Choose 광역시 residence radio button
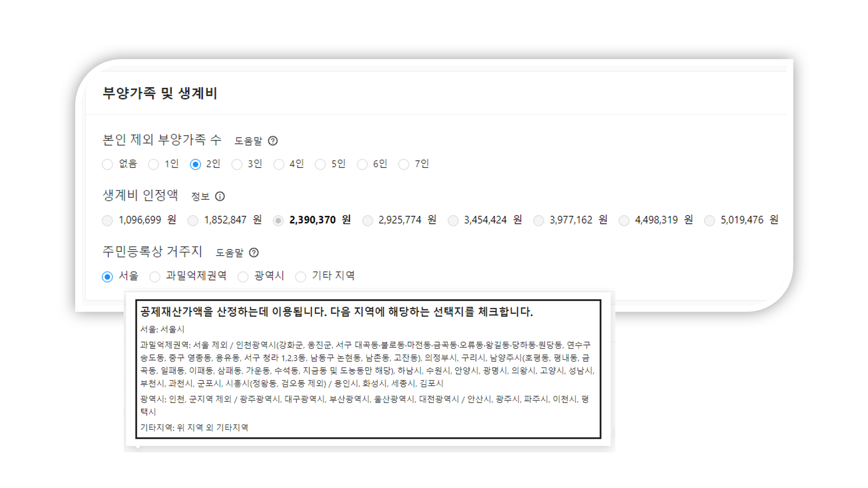This screenshot has width=868, height=488. (243, 277)
